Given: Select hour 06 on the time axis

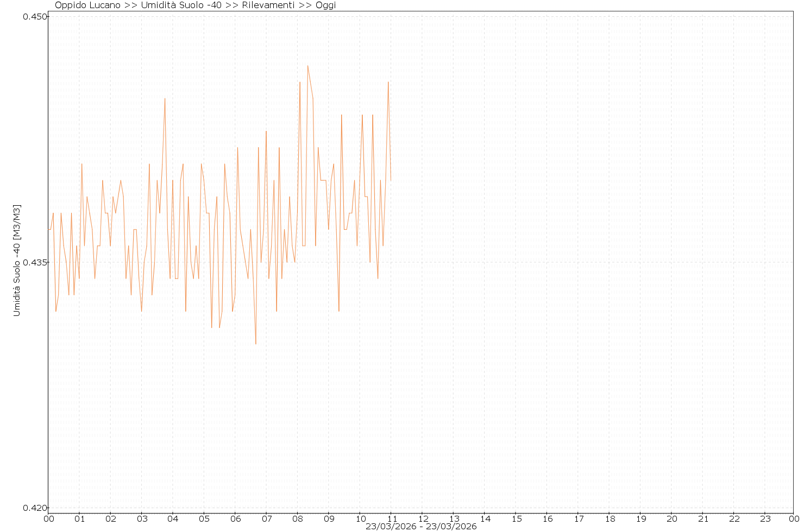Looking at the screenshot, I should coord(235,518).
